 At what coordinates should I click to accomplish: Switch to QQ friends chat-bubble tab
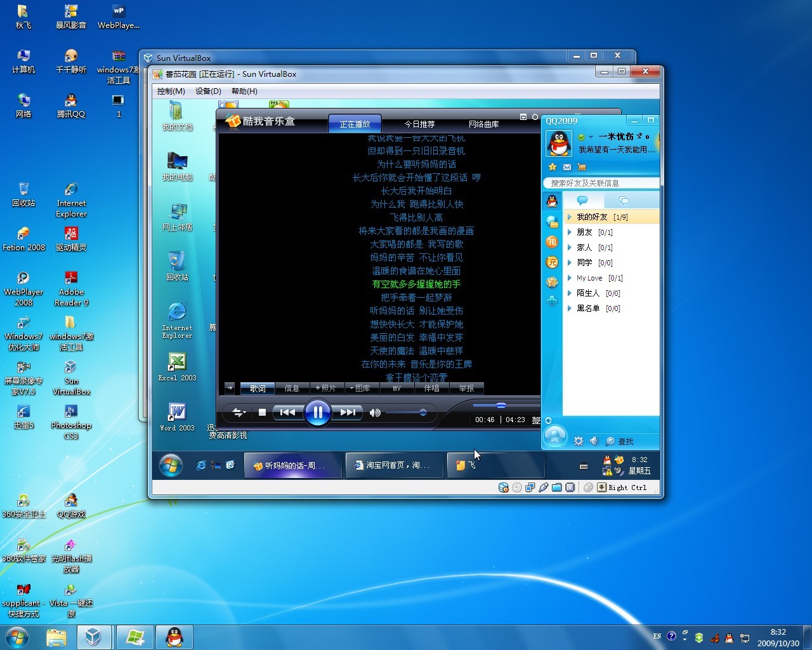click(582, 201)
